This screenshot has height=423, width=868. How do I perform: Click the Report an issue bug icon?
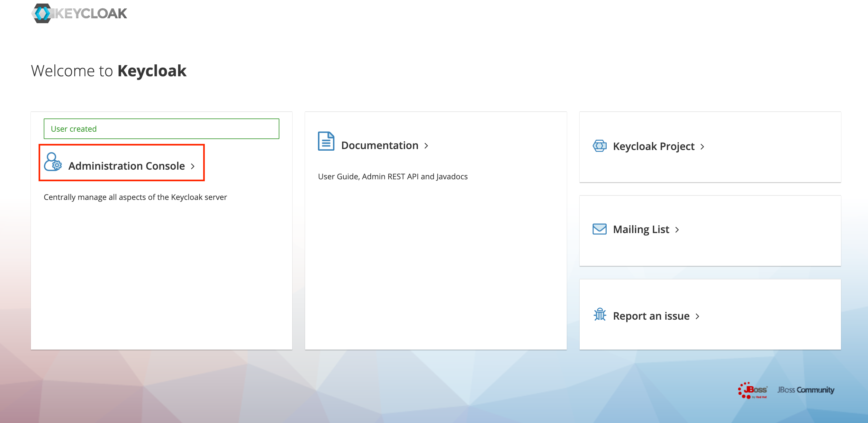click(600, 316)
